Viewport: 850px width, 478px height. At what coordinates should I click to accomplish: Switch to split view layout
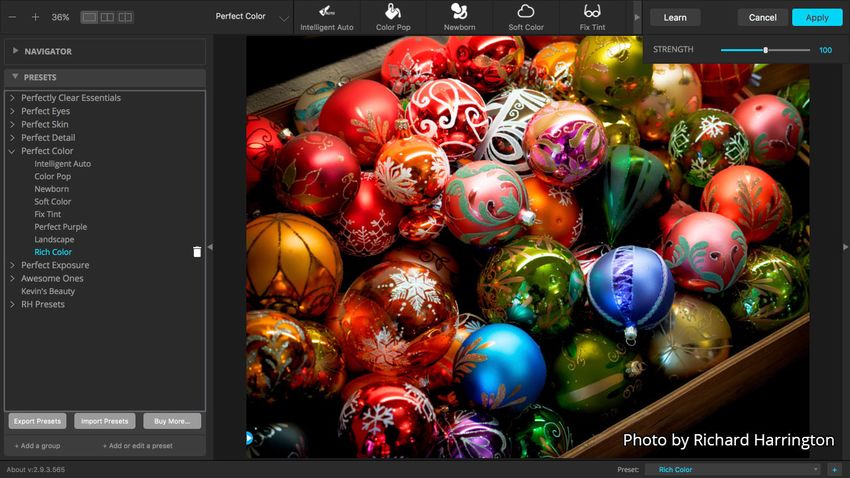(x=125, y=17)
